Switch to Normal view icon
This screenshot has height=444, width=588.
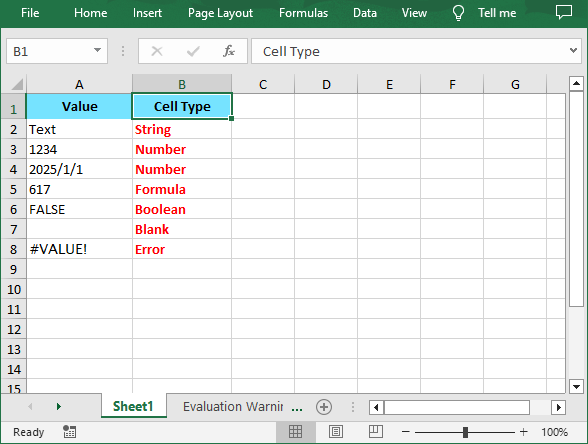[x=296, y=432]
